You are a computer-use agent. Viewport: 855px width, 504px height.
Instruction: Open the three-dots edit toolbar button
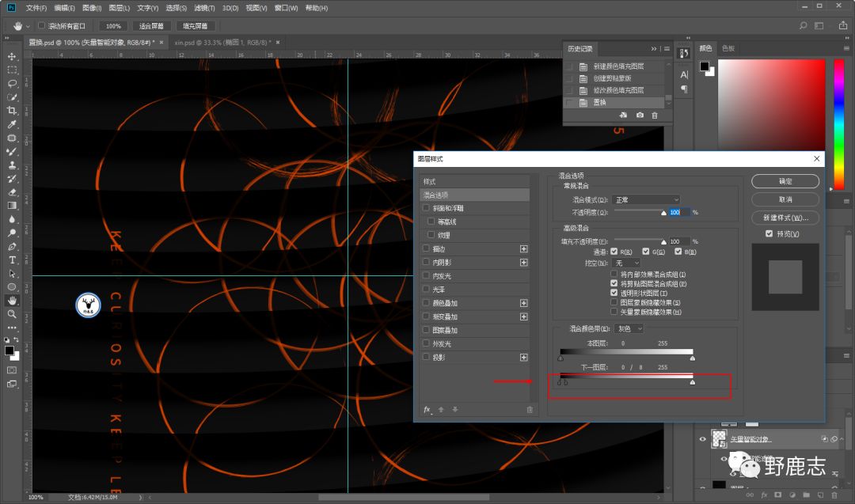click(x=11, y=328)
